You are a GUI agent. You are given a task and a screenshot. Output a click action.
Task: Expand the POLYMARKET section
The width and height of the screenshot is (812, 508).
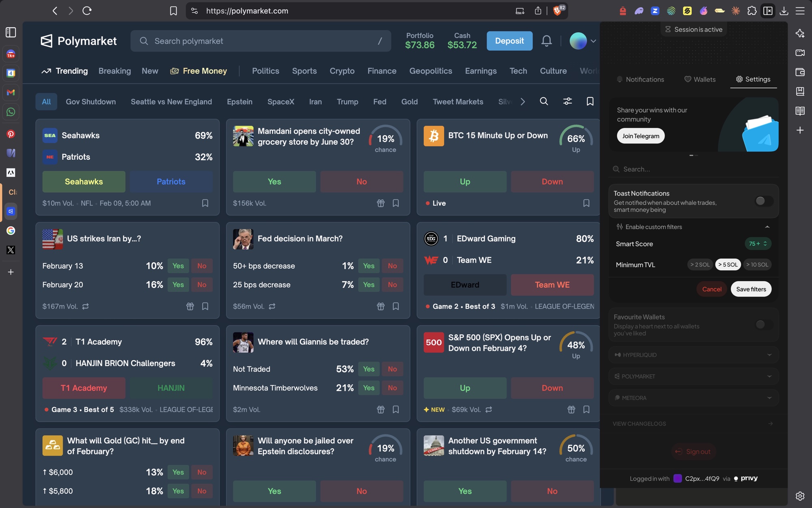pos(769,376)
